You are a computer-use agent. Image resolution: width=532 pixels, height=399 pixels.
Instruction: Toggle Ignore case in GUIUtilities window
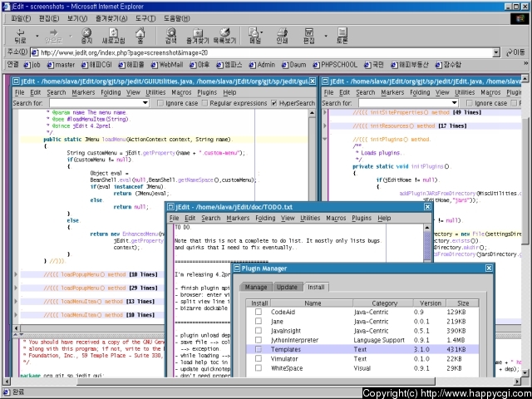coord(160,103)
